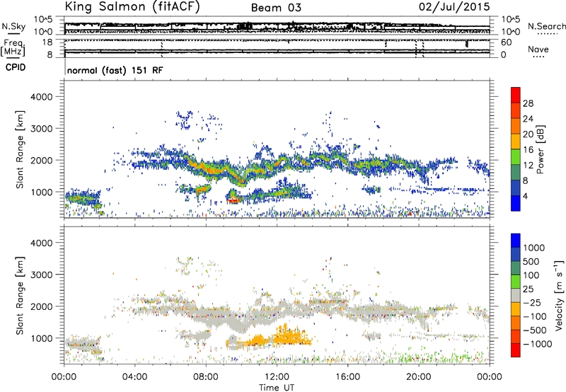Screen dimensions: 566x392
Task: Click the '-1000' Velocity colorbar tick label
Action: pos(537,344)
